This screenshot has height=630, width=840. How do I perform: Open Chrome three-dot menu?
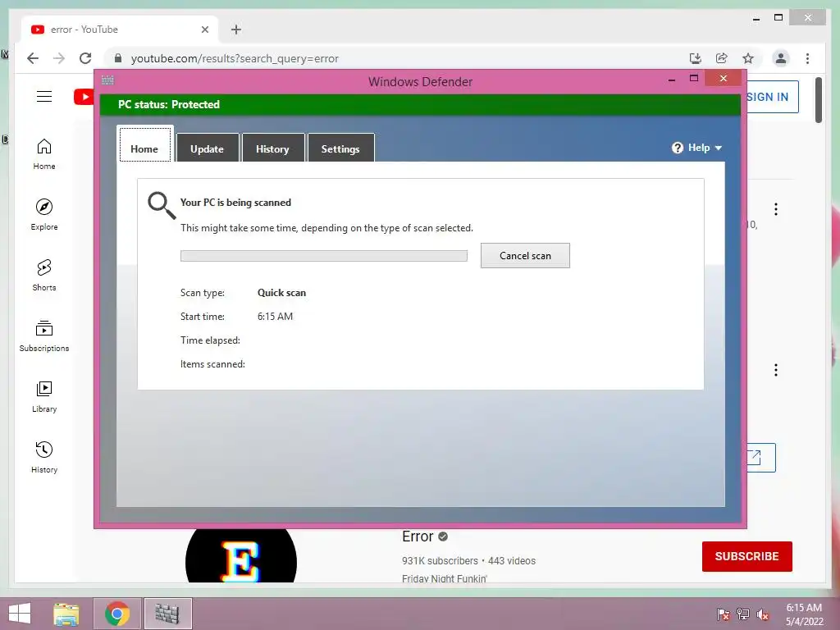click(807, 58)
